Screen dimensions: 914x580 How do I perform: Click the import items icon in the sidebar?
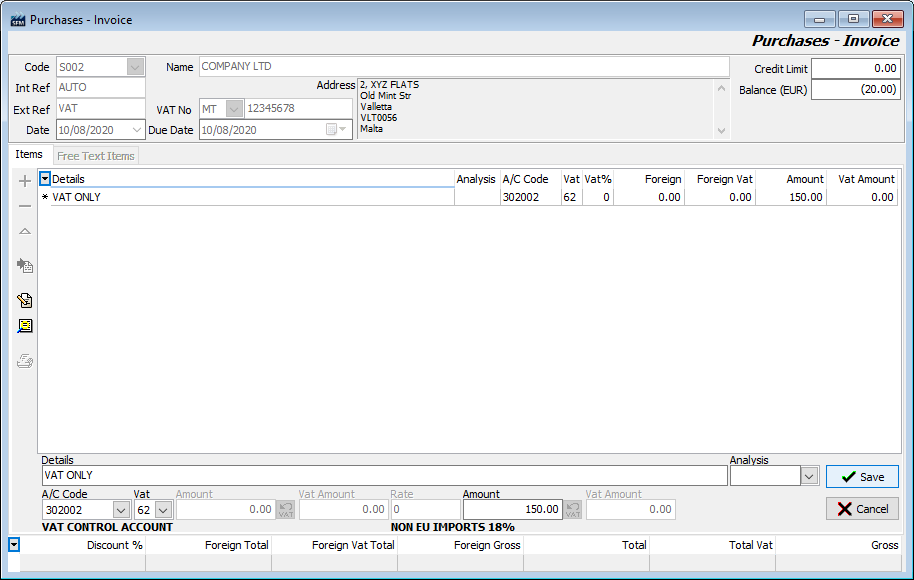click(x=24, y=266)
